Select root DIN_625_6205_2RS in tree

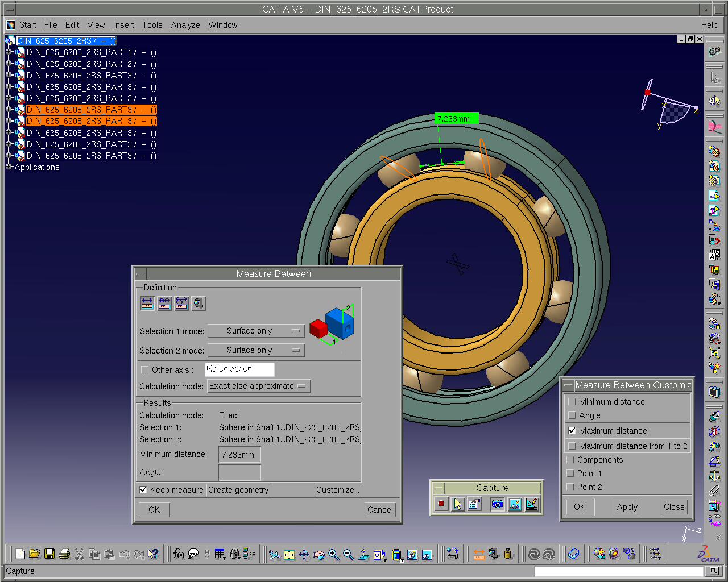[66, 41]
